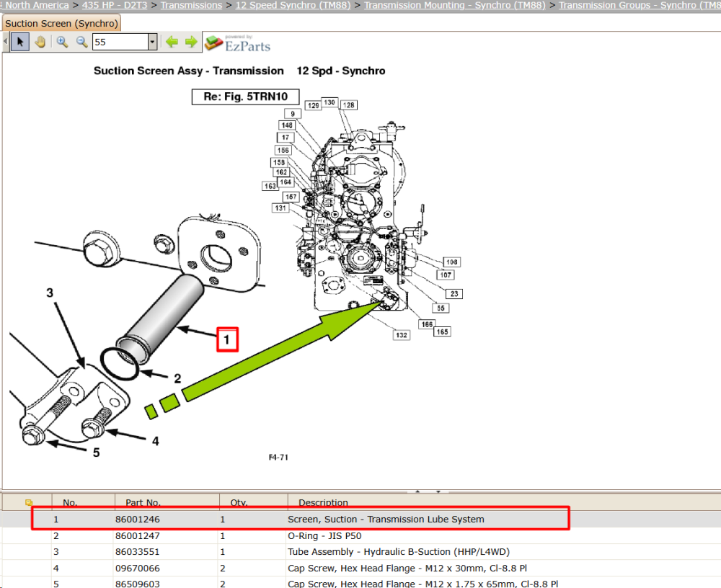Click callout number 5 on the diagram
721x588 pixels.
96,453
